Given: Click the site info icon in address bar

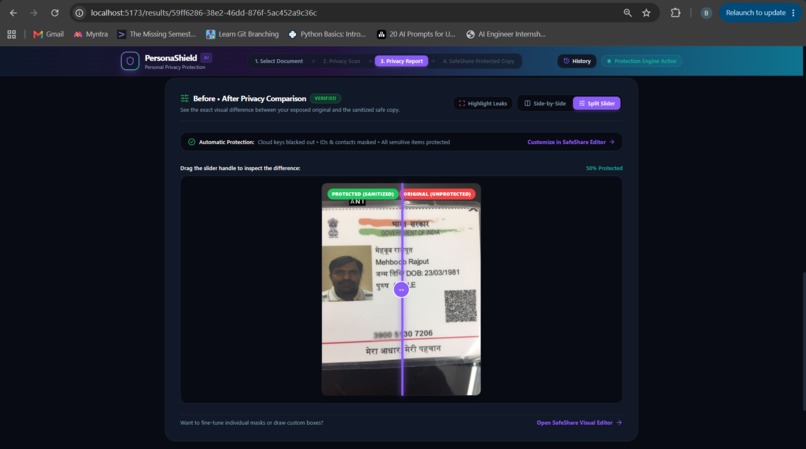Looking at the screenshot, I should click(79, 13).
